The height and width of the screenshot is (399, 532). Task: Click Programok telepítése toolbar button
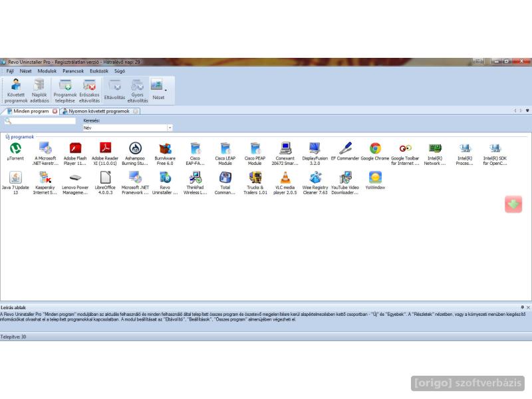tap(65, 90)
